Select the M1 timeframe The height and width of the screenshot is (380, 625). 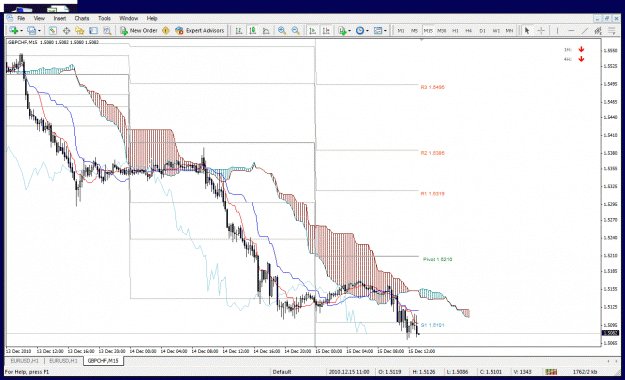(401, 30)
